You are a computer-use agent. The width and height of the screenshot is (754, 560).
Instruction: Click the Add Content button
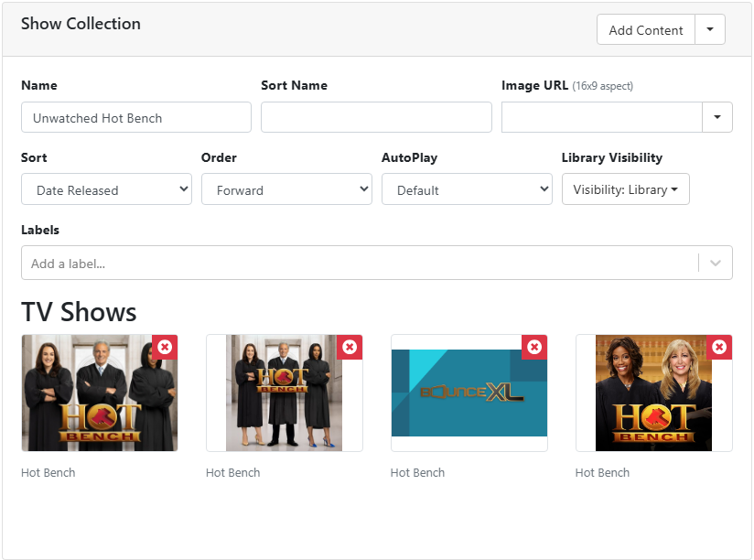coord(645,30)
